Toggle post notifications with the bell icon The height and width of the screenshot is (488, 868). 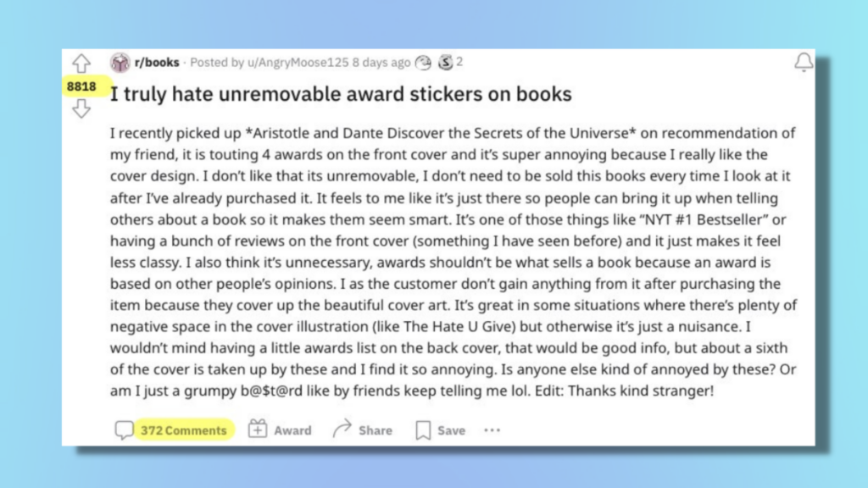click(x=804, y=62)
